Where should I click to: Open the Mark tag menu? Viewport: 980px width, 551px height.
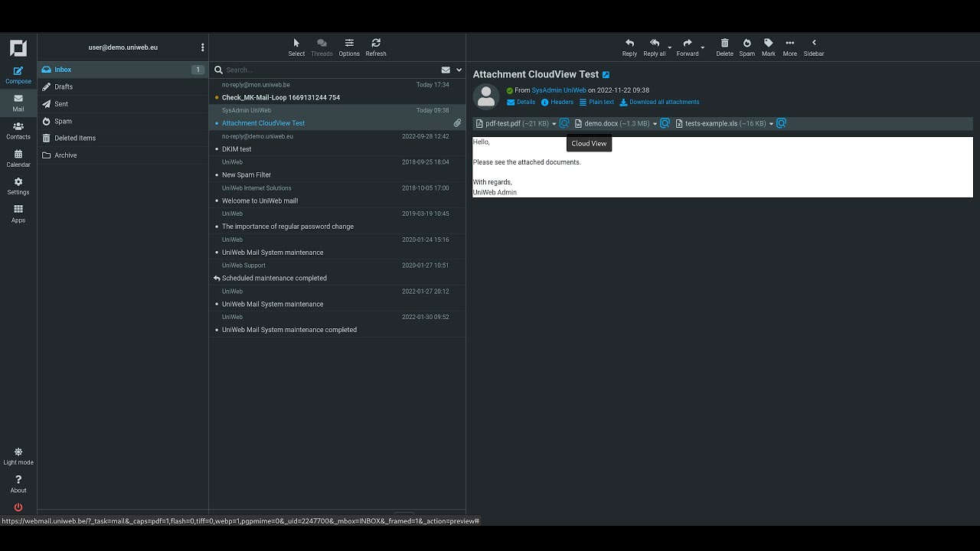click(x=769, y=47)
